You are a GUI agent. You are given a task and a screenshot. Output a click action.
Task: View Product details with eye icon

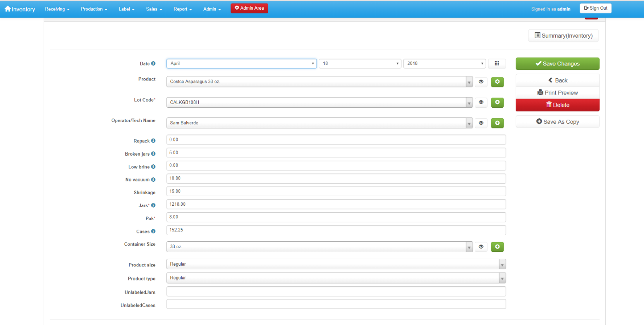[x=481, y=82]
